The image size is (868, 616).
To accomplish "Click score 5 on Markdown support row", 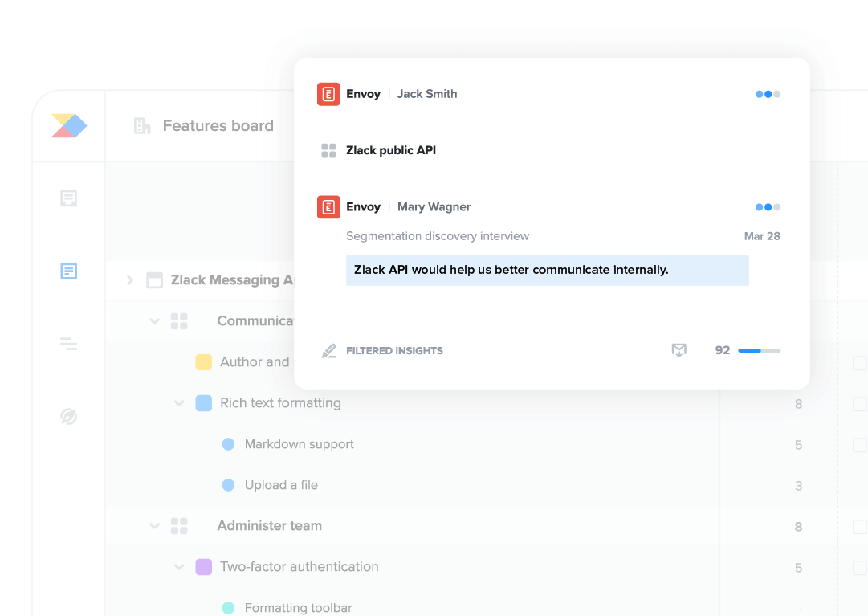I will tap(799, 445).
